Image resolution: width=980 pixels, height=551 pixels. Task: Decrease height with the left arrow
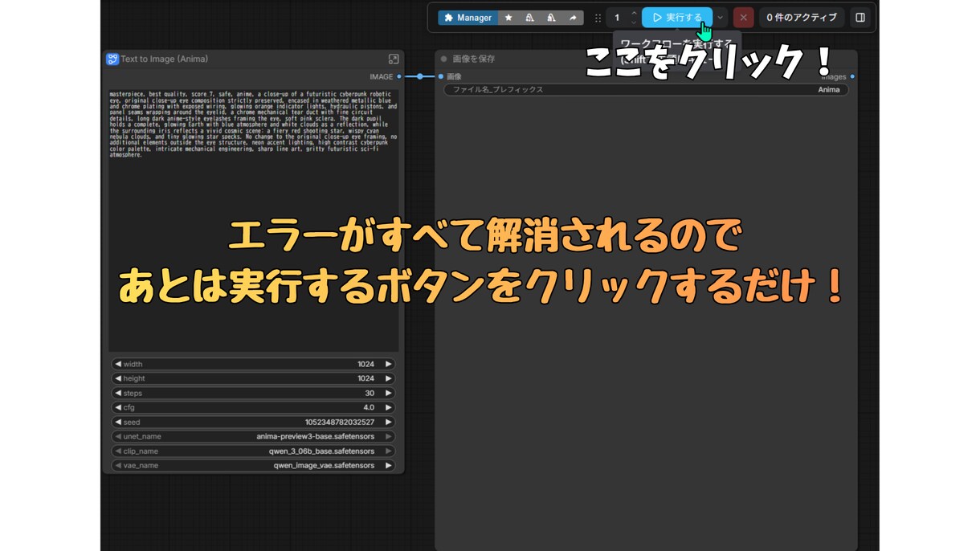(x=117, y=378)
